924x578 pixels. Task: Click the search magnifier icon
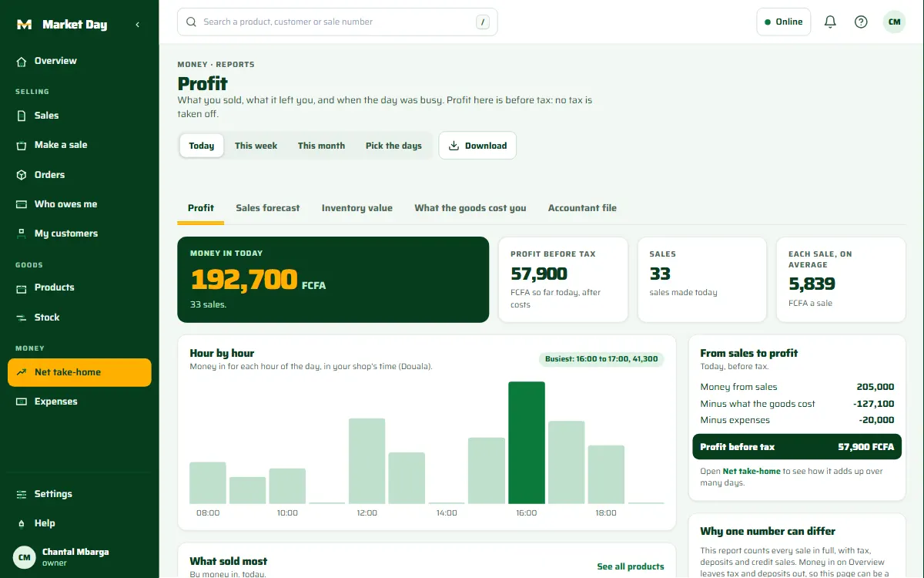[192, 22]
